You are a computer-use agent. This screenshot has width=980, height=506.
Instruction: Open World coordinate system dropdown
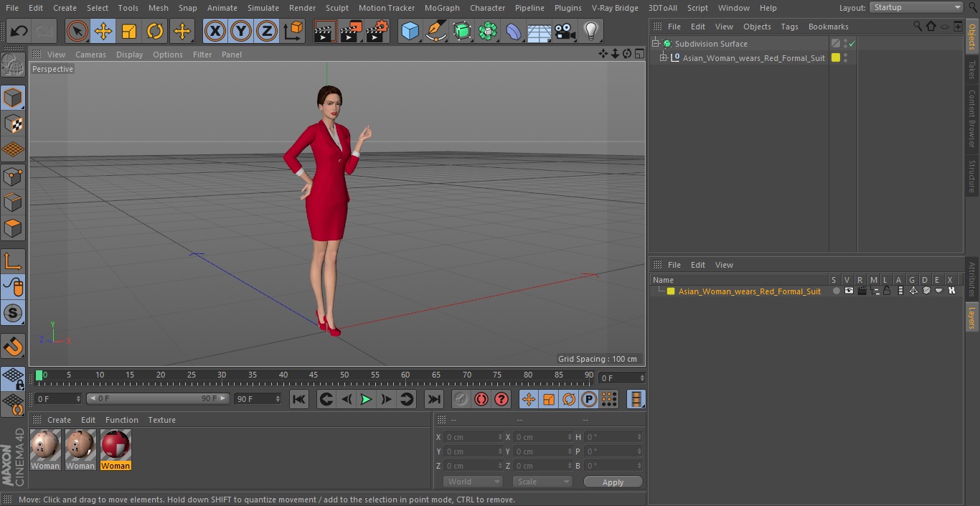coord(473,482)
